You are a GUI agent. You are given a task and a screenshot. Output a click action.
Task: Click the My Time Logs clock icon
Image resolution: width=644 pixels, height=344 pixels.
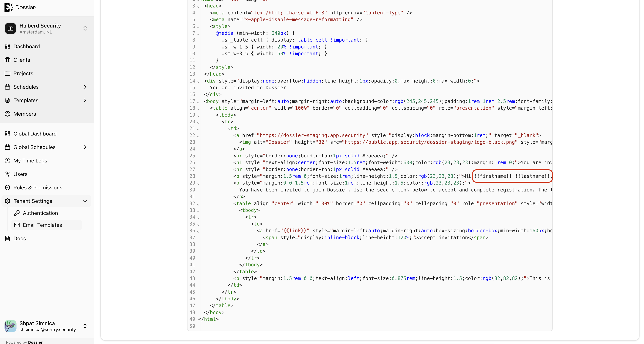tap(7, 161)
